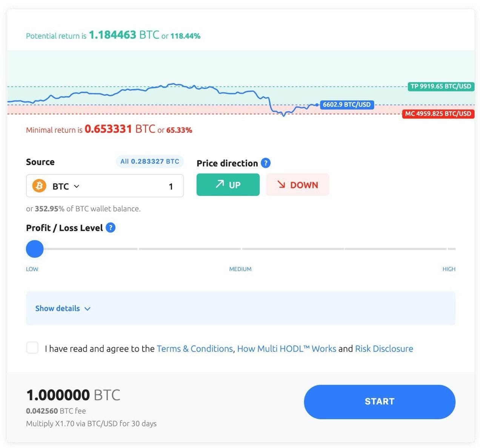Click the chevron beside Show details

point(88,309)
